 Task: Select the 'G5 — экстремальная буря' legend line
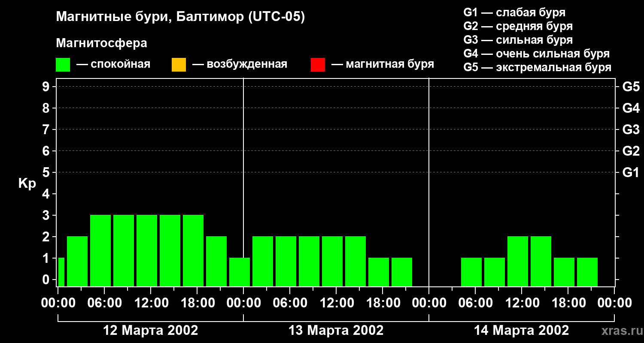click(537, 67)
